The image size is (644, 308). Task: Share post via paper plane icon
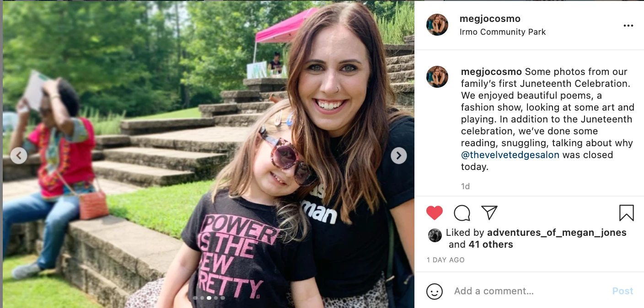pyautogui.click(x=489, y=213)
